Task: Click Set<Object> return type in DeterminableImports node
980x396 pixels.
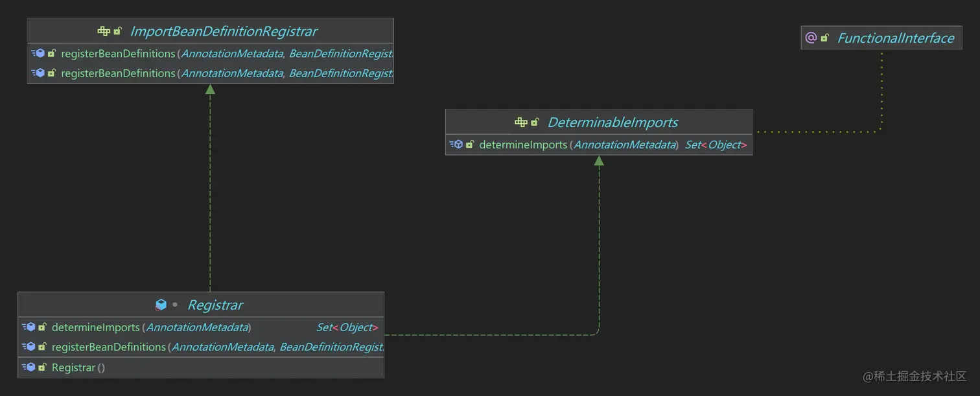Action: [x=716, y=145]
